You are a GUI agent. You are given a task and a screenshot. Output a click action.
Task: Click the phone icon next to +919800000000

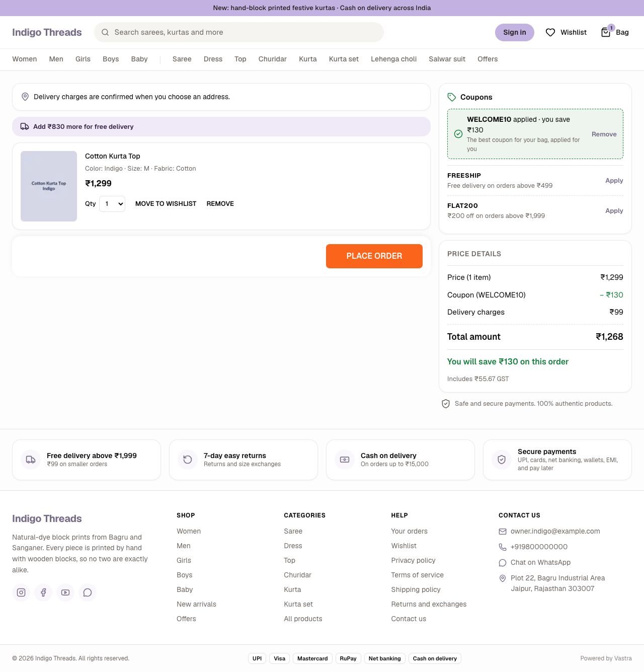coord(503,547)
